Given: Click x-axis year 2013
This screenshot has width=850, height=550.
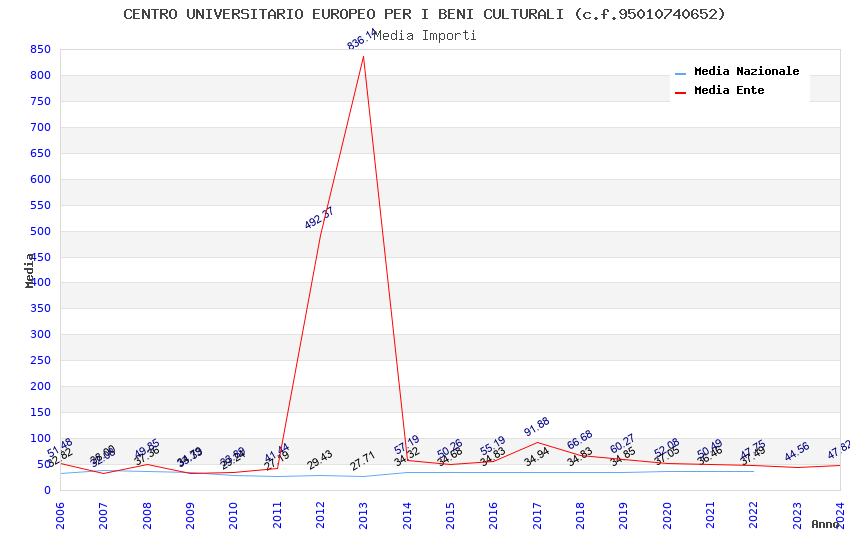Looking at the screenshot, I should [364, 515].
